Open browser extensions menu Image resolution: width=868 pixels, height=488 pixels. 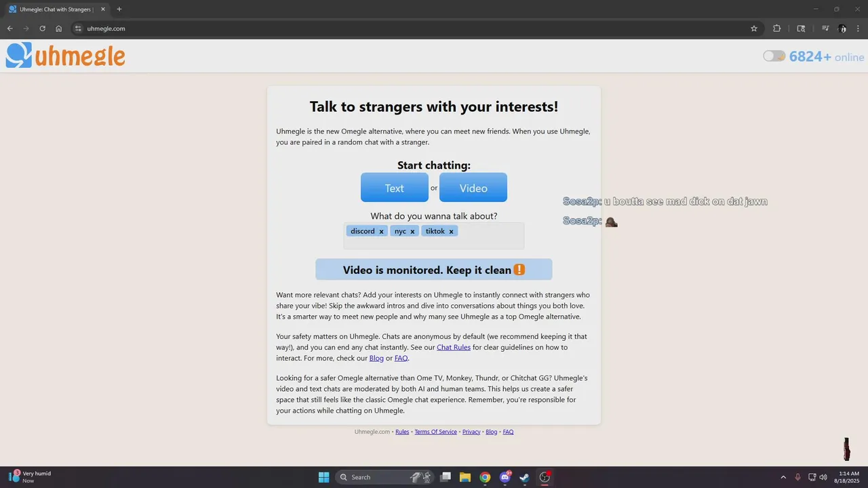[x=777, y=28]
